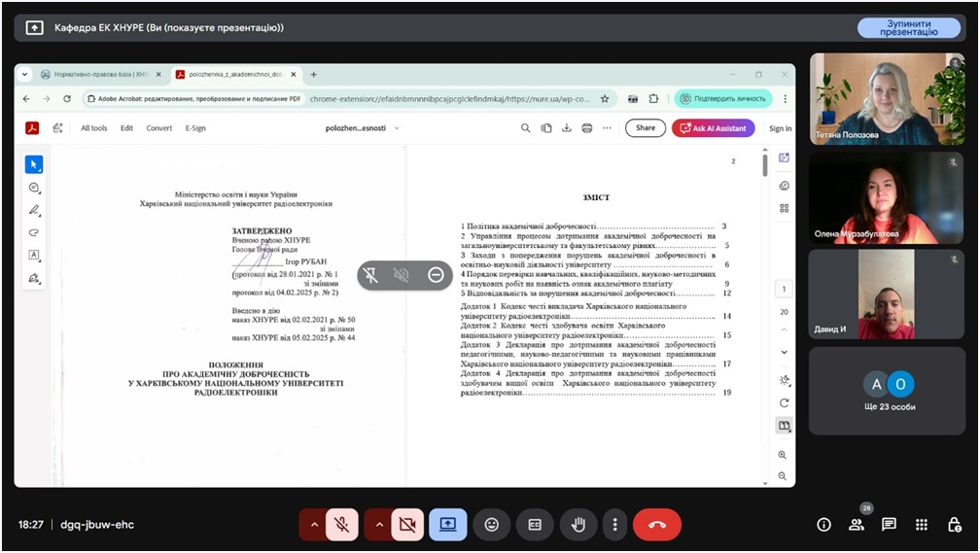The image size is (980, 553).
Task: Open the Meet chat panel
Action: 889,525
